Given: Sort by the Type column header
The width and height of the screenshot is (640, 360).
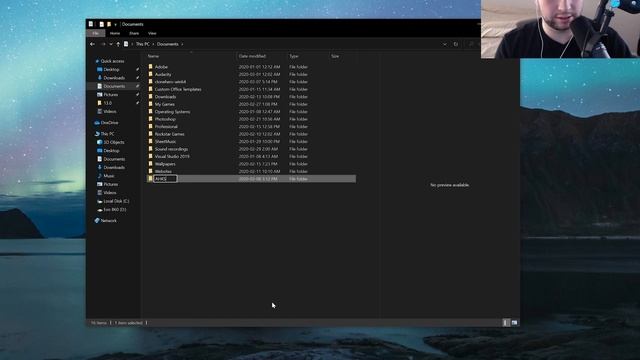Looking at the screenshot, I should [x=294, y=56].
